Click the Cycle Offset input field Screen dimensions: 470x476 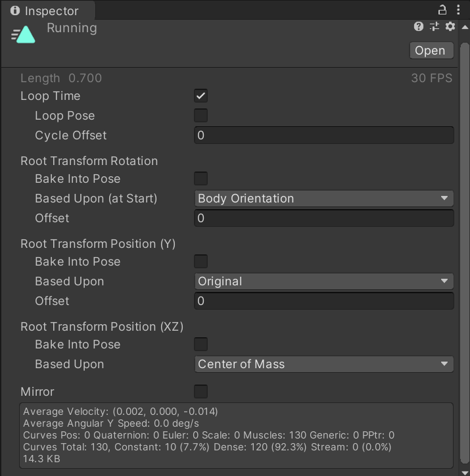coord(324,135)
